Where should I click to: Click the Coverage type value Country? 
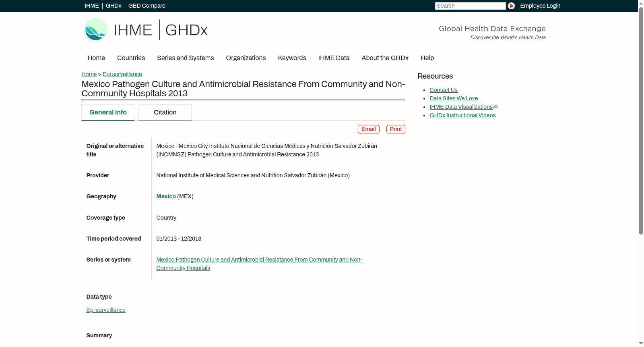[166, 218]
